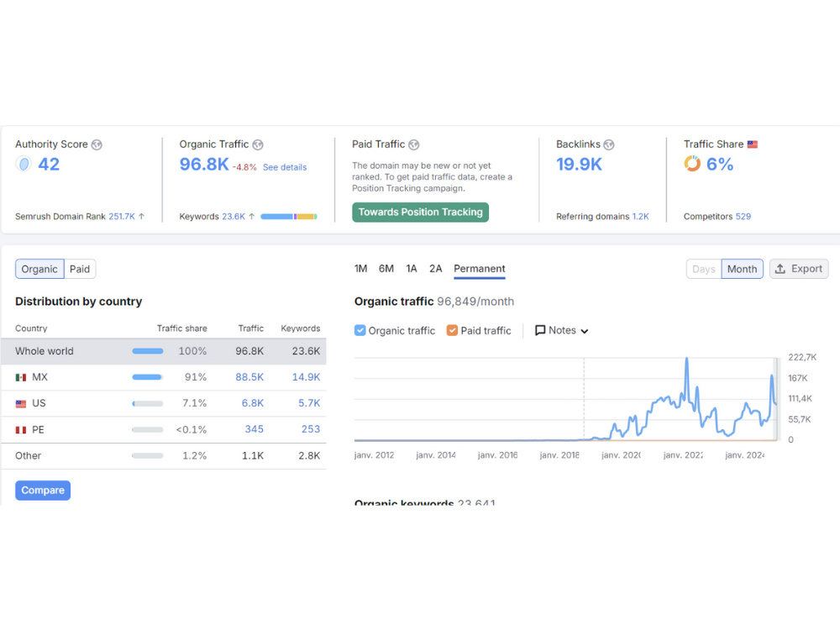840x630 pixels.
Task: Click the Traffic Share 6% value
Action: (x=720, y=164)
